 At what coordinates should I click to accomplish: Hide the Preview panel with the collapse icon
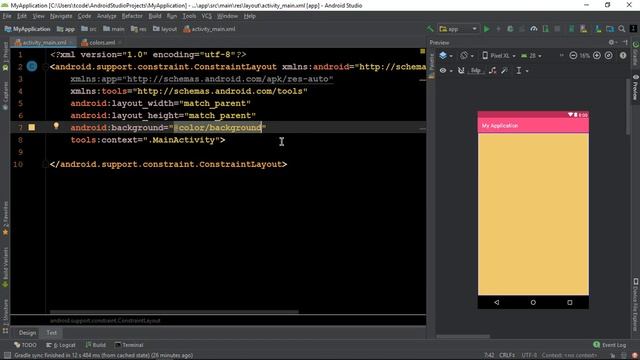tap(625, 42)
